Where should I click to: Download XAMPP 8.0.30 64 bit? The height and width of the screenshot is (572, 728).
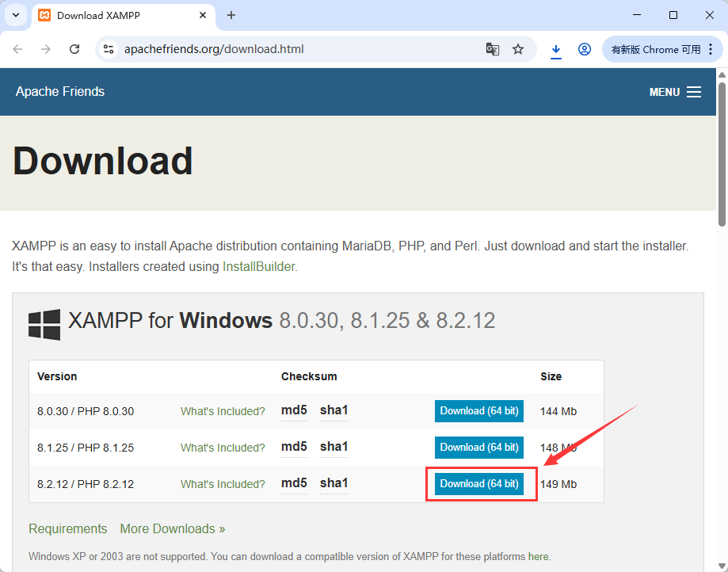tap(479, 411)
